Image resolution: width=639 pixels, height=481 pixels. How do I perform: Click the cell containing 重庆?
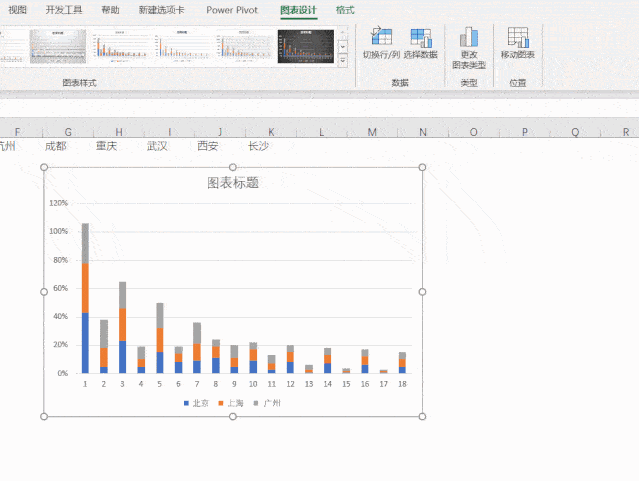(x=119, y=146)
